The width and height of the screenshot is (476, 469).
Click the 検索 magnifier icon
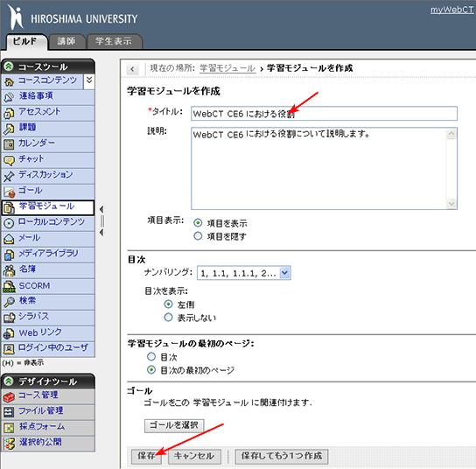[9, 302]
